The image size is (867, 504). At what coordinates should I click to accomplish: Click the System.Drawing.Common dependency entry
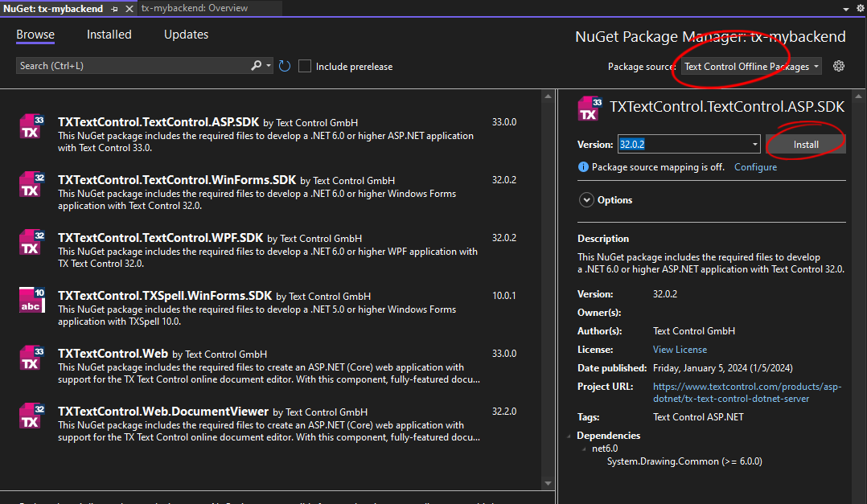[x=684, y=461]
